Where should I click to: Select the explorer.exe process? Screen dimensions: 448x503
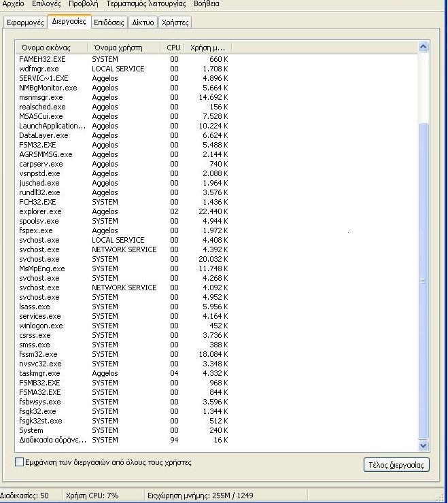(123, 211)
